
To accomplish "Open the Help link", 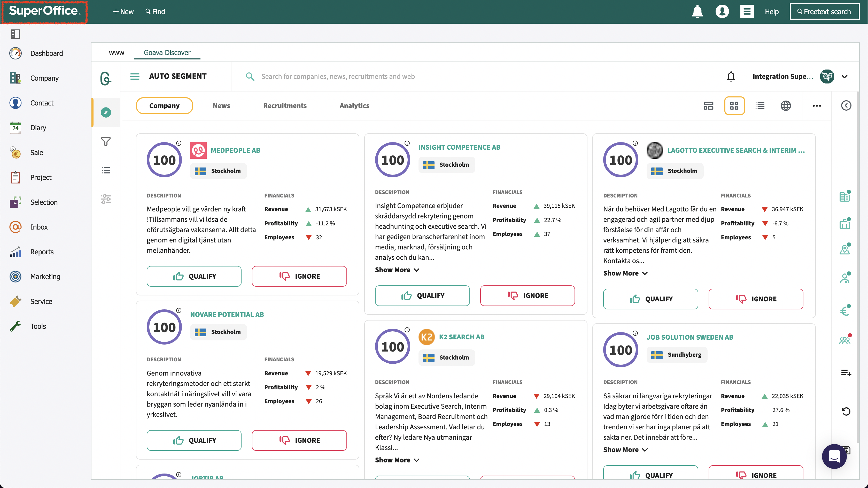I will click(x=771, y=11).
